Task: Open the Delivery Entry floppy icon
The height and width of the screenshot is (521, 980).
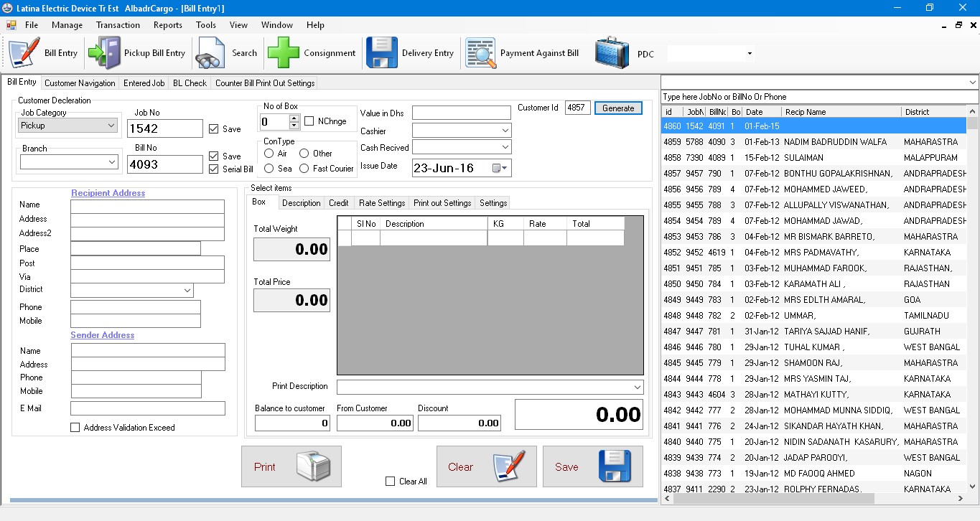Action: [382, 53]
